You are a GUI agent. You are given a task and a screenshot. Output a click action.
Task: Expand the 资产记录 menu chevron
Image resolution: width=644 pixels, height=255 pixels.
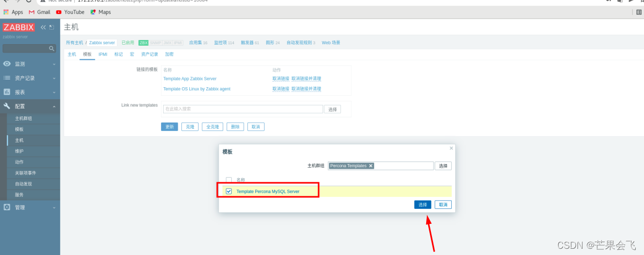pos(54,78)
